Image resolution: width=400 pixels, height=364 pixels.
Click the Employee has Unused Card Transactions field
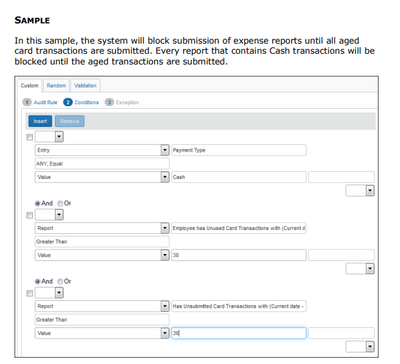[x=239, y=228]
